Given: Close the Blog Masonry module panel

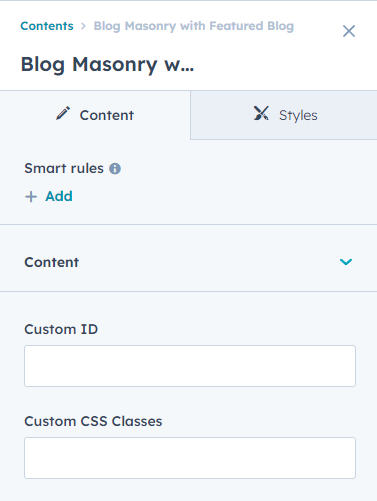Looking at the screenshot, I should pyautogui.click(x=349, y=31).
